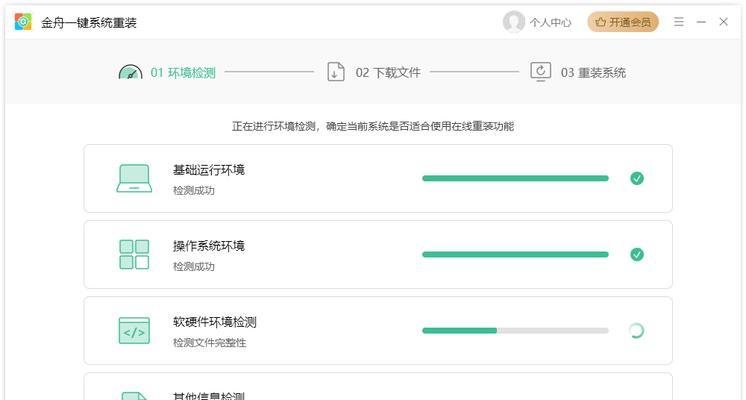Click the 个人中心 label
This screenshot has width=746, height=400.
(550, 22)
